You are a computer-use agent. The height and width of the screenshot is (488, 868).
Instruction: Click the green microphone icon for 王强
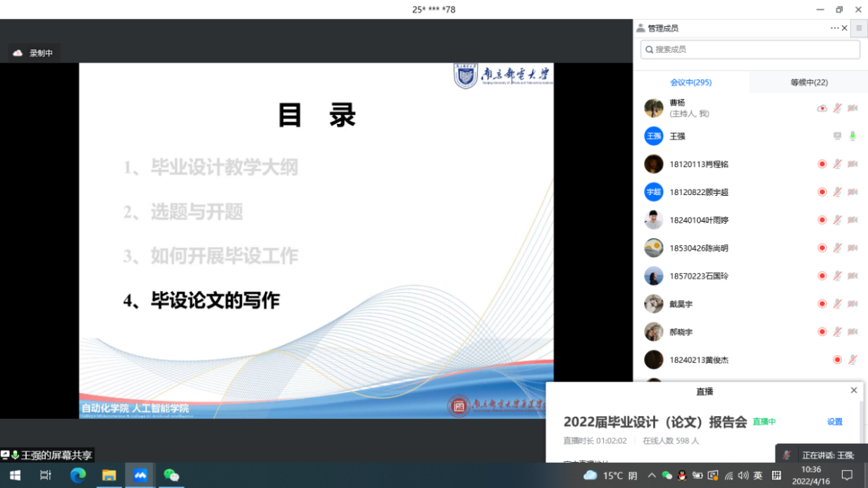tap(852, 136)
